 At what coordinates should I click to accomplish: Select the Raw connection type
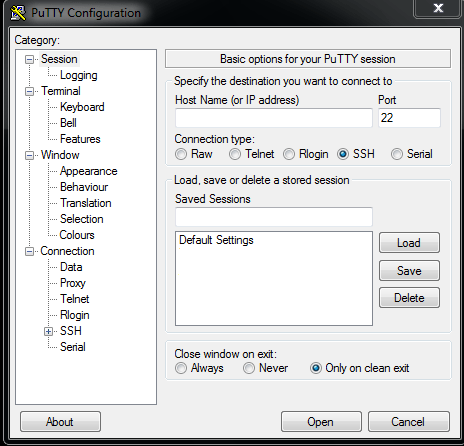coord(181,154)
